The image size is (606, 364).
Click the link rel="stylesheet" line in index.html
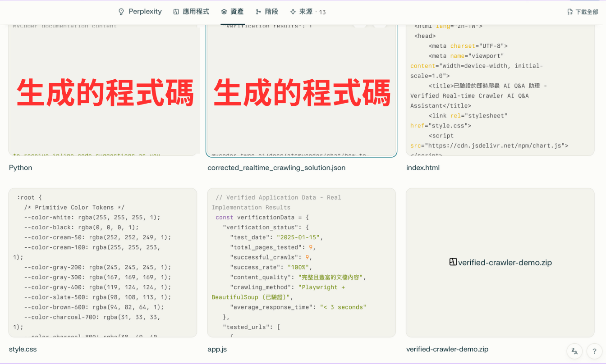(468, 116)
